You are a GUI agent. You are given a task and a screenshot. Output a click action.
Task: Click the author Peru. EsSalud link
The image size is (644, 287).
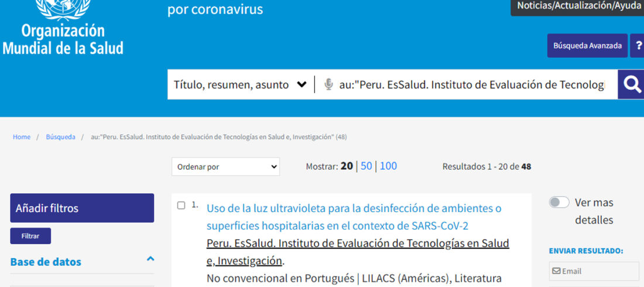coord(358,252)
